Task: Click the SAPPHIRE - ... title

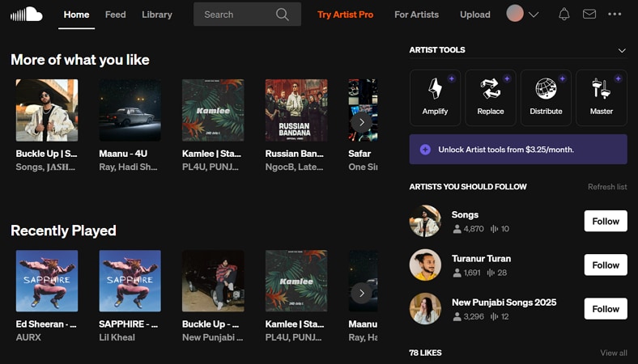Action: click(129, 324)
